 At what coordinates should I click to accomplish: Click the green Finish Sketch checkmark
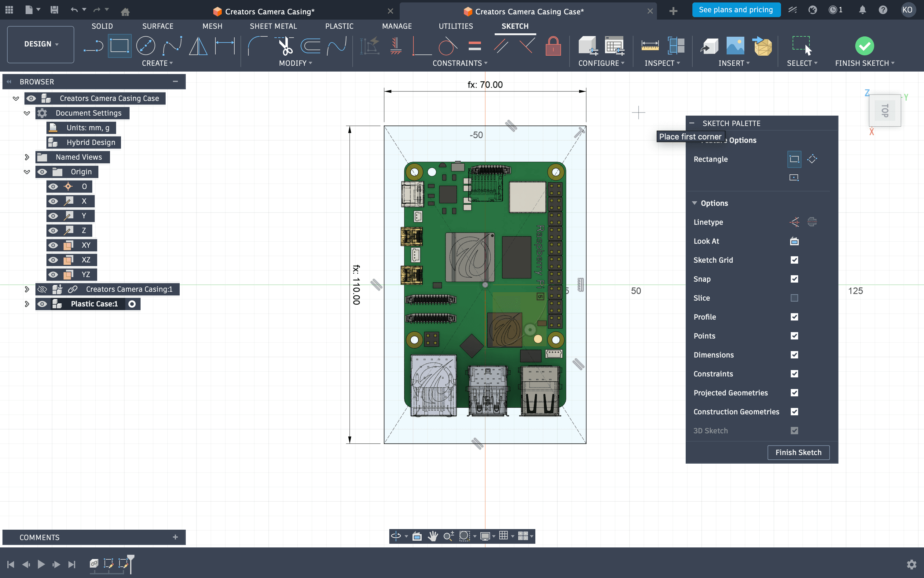864,46
